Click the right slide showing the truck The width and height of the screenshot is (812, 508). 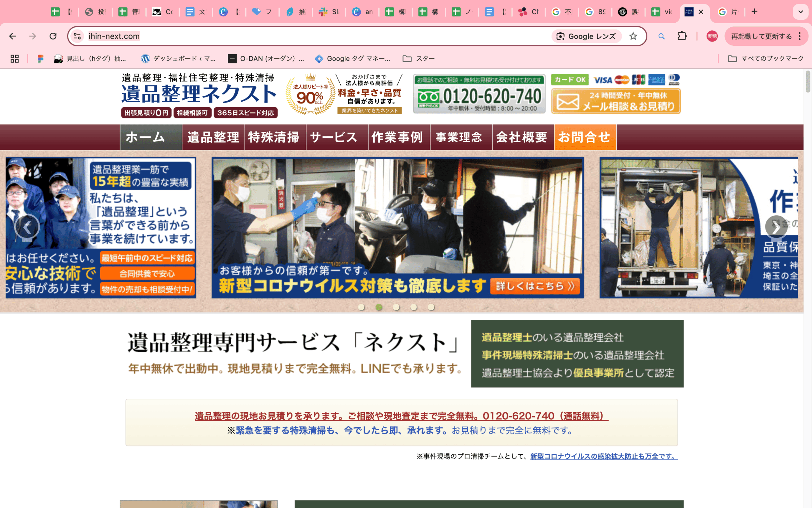tap(698, 228)
